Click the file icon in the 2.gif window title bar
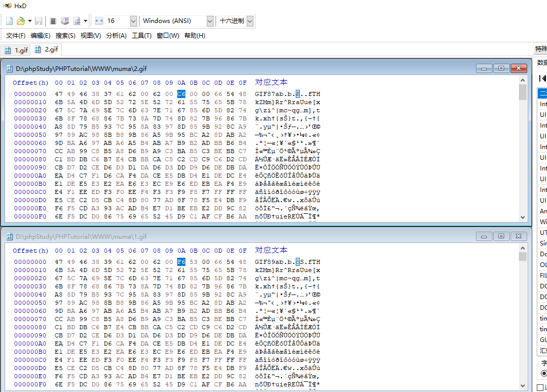The image size is (547, 392). pyautogui.click(x=10, y=69)
